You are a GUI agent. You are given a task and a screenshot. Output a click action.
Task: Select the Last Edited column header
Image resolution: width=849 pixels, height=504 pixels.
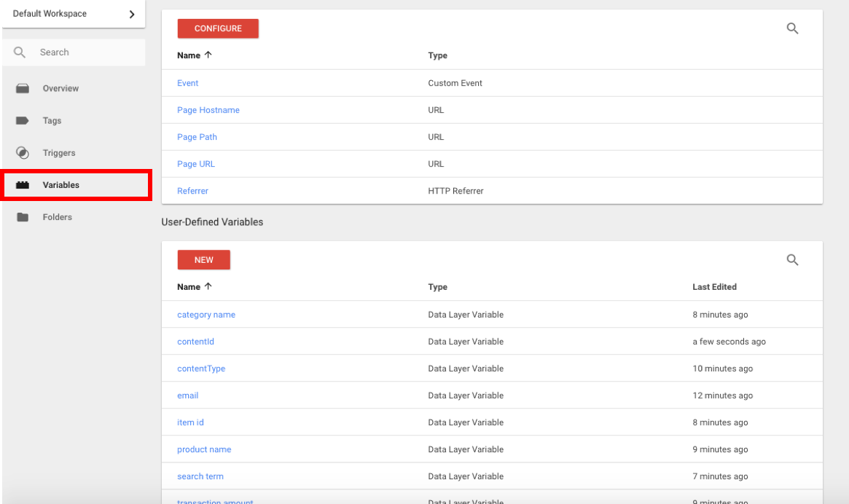714,287
